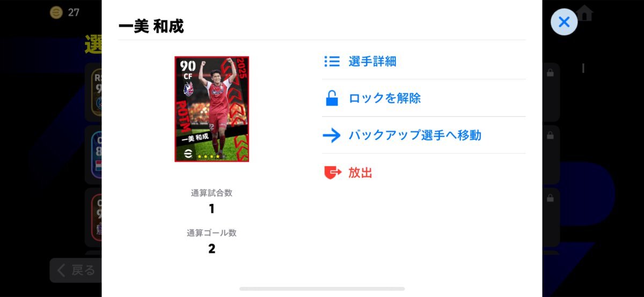
Task: Tap the lock icon on first list row
Action: pos(550,73)
